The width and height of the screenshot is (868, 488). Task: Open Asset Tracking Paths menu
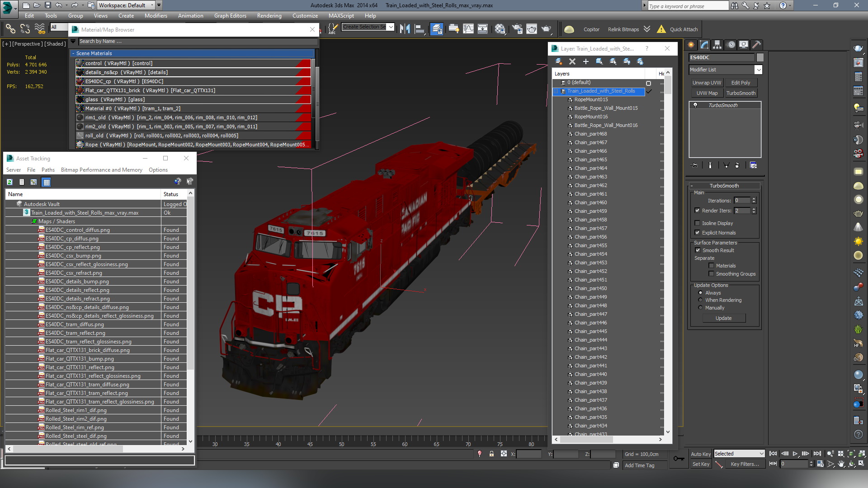[x=48, y=170]
